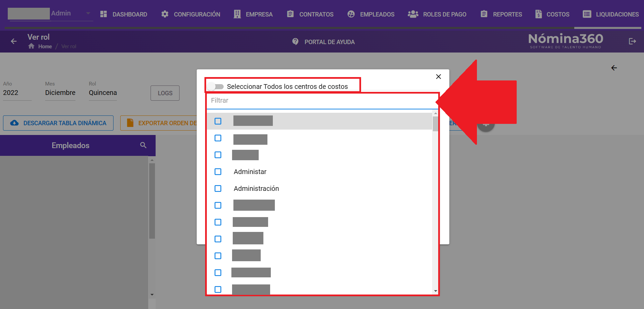Check the checkbox just above Administar
Viewport: 644px width, 309px height.
point(218,155)
